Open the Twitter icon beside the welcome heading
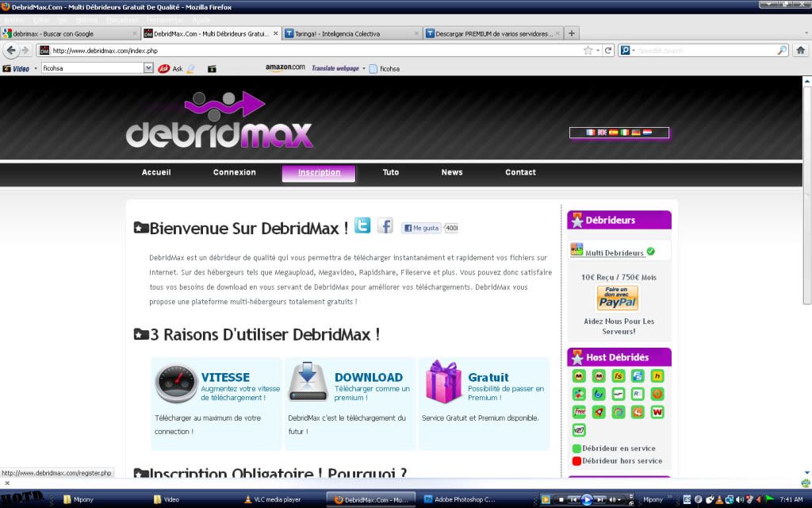This screenshot has width=812, height=508. tap(362, 225)
